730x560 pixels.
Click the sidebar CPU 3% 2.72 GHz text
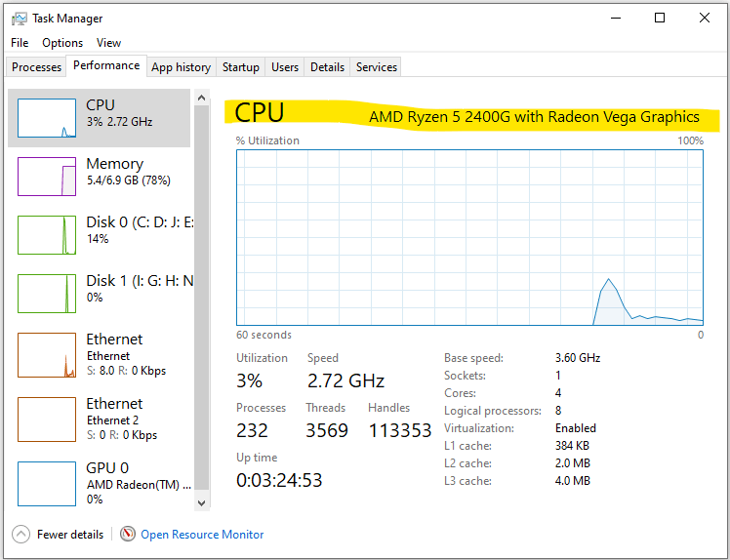[x=119, y=122]
